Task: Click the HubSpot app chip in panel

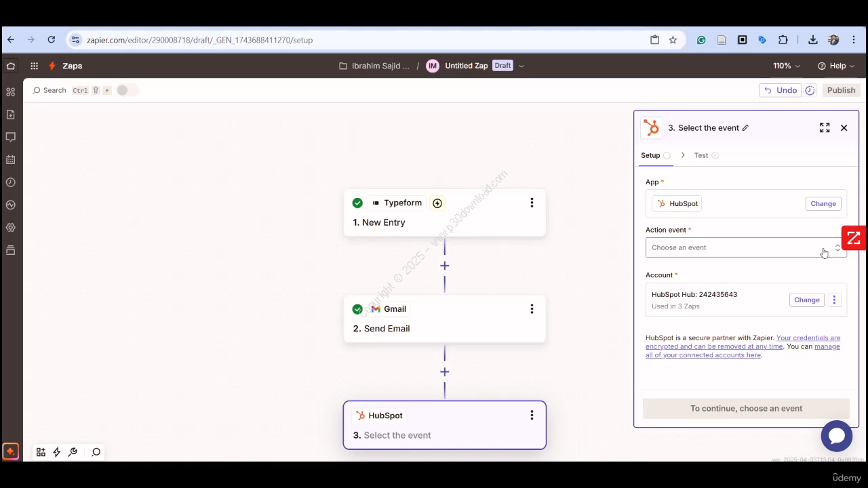Action: [x=677, y=203]
